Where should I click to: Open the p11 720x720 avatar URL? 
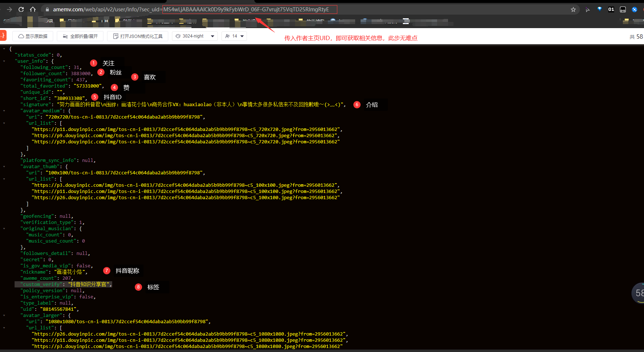click(186, 129)
